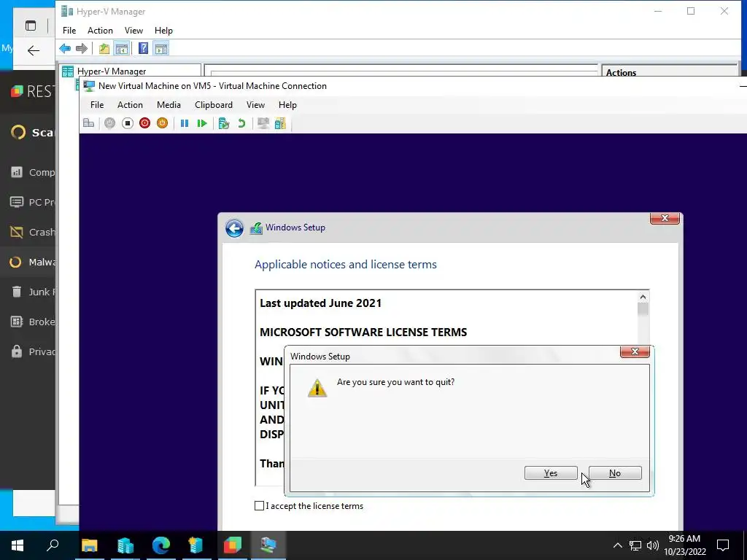
Task: Click the Up one level folder icon
Action: [x=104, y=48]
